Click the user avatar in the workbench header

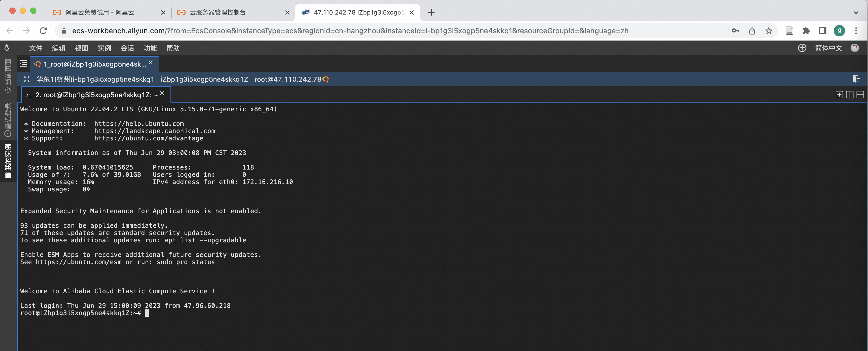(854, 48)
